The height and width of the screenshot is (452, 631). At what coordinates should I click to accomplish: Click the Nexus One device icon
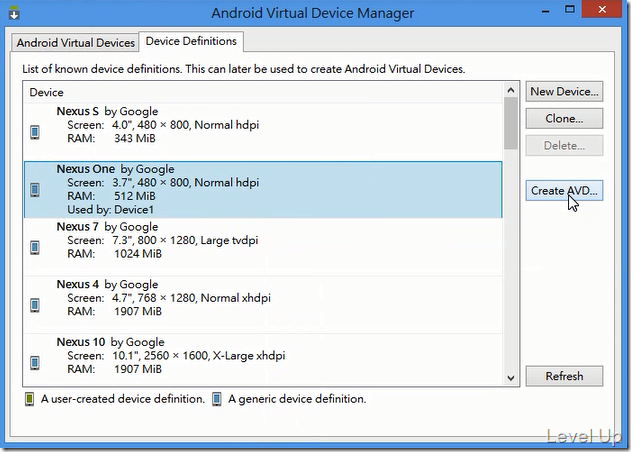(x=35, y=190)
